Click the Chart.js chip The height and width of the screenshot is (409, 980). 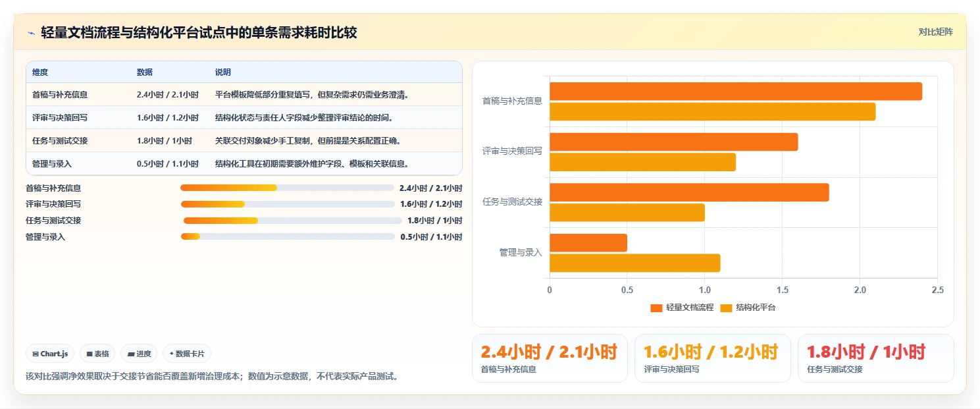coord(51,354)
